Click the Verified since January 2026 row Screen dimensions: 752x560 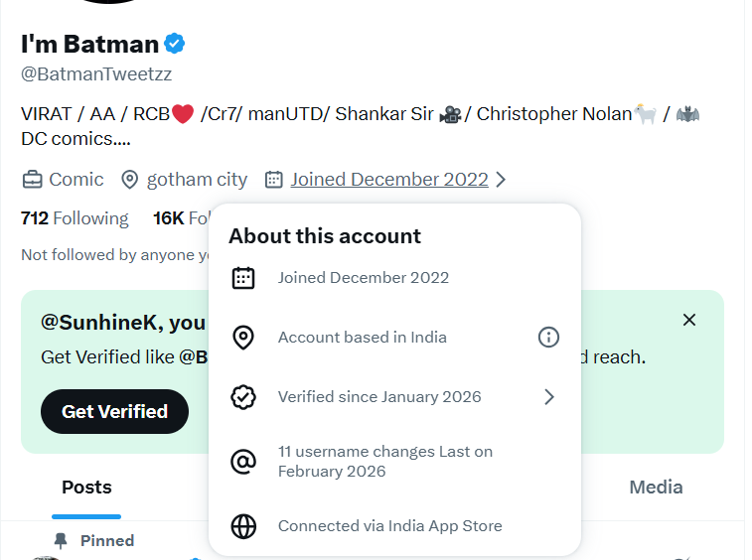point(394,397)
